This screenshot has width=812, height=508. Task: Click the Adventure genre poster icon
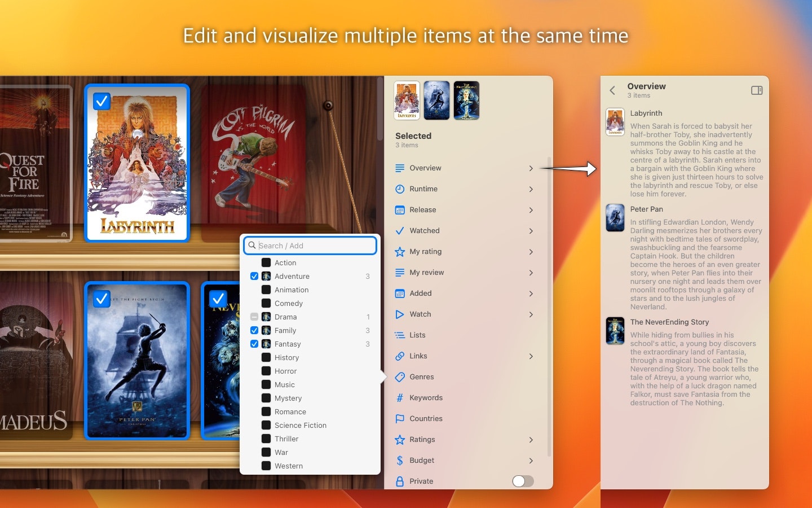point(266,277)
